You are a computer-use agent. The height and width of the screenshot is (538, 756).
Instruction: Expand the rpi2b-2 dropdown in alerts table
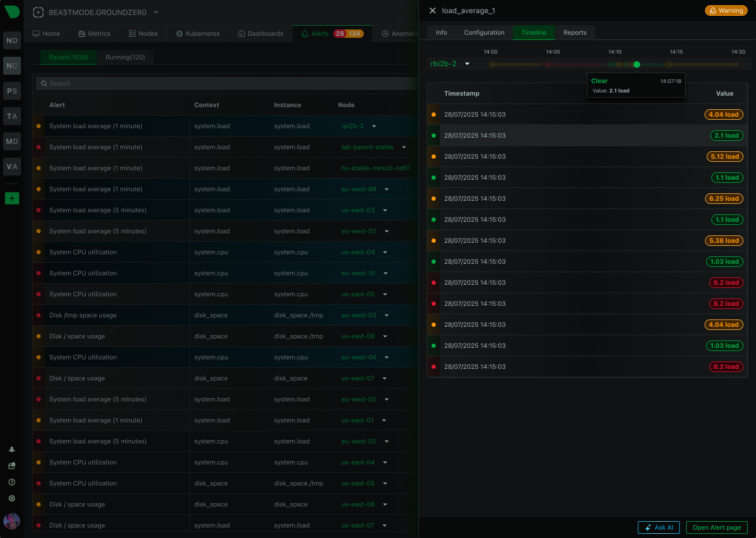tap(374, 126)
